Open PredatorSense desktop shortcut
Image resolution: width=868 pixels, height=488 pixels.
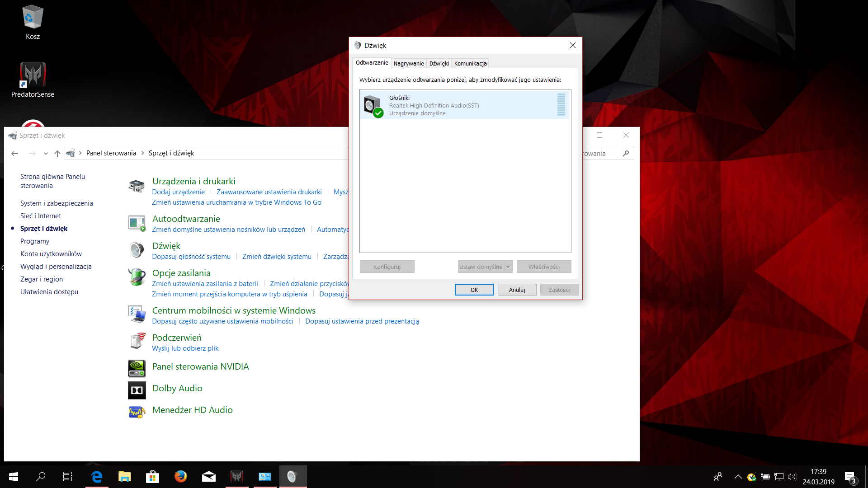33,75
